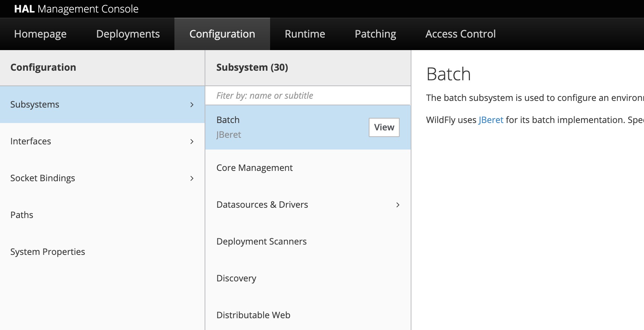Image resolution: width=644 pixels, height=330 pixels.
Task: Click the JBeret subtitle under Batch
Action: pyautogui.click(x=229, y=135)
